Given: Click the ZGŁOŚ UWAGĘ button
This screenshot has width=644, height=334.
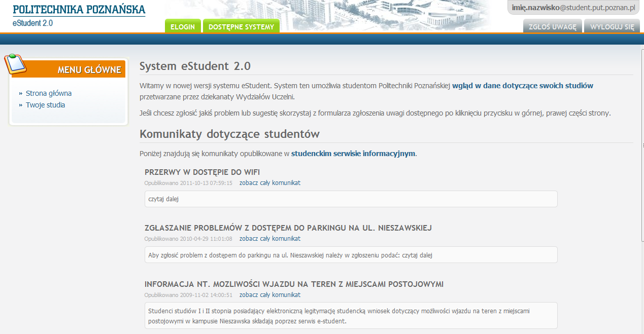Looking at the screenshot, I should 553,27.
